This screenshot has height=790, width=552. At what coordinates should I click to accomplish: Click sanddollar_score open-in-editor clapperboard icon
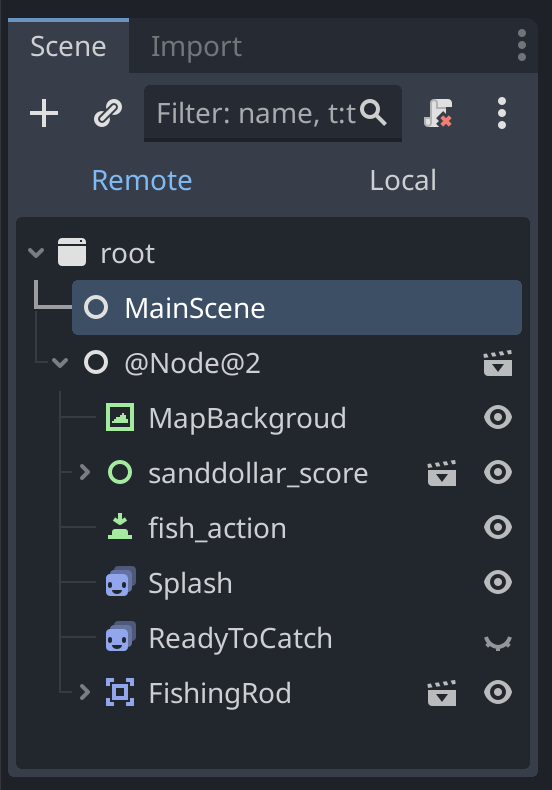442,473
